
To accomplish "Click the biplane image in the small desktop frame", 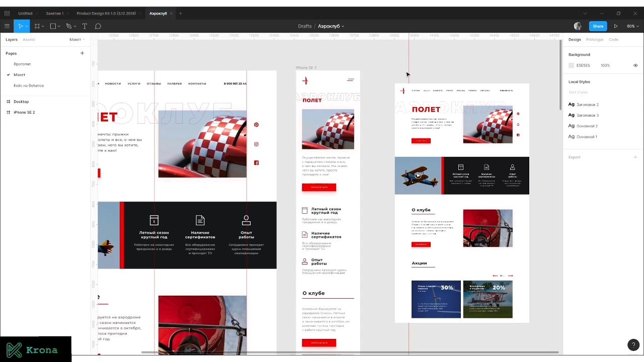I will click(x=418, y=175).
